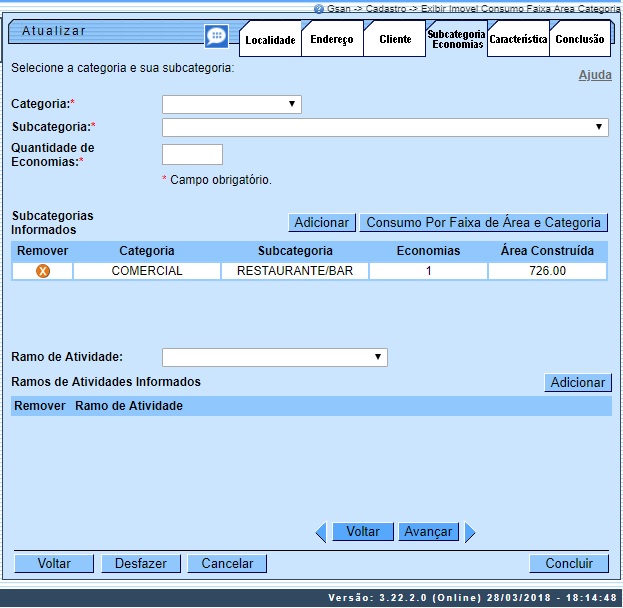Click the right arrow icon beside Avançar
The height and width of the screenshot is (608, 623).
(470, 532)
